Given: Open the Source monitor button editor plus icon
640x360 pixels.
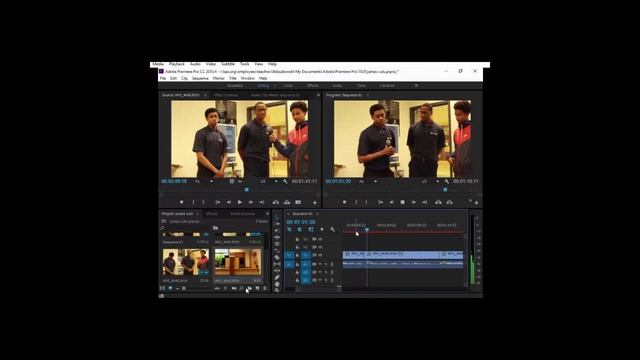Looking at the screenshot, I should pos(315,202).
